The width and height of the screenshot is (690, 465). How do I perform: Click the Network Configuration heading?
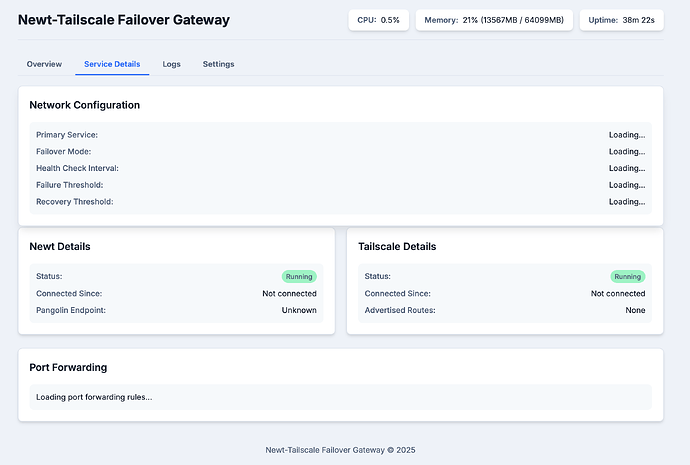pyautogui.click(x=84, y=105)
